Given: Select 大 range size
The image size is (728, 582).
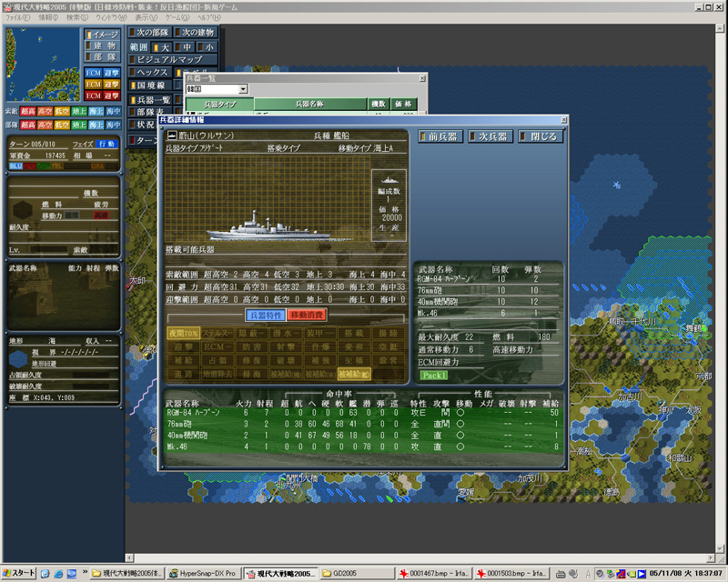Looking at the screenshot, I should (x=161, y=47).
